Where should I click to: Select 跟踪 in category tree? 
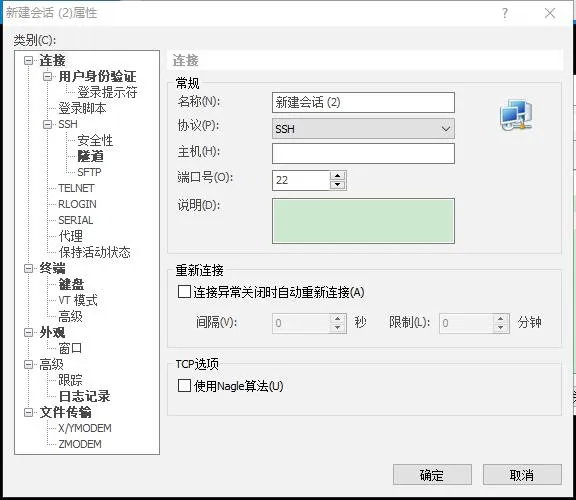tap(71, 380)
